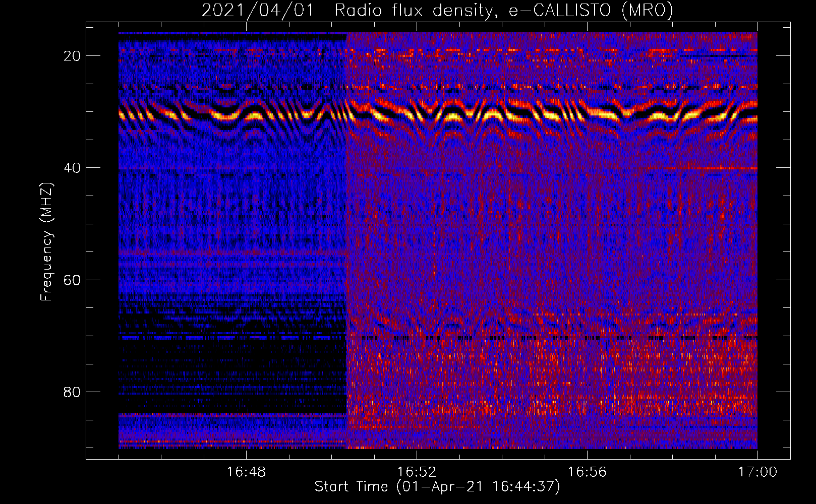This screenshot has width=816, height=504.
Task: Click the '16:52' time axis label
Action: (x=417, y=472)
